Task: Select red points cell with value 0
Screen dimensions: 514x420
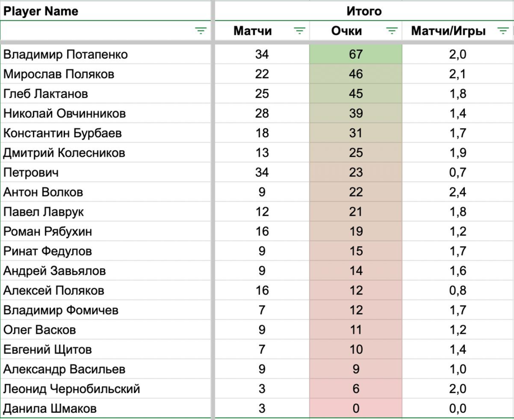Action: pyautogui.click(x=356, y=409)
